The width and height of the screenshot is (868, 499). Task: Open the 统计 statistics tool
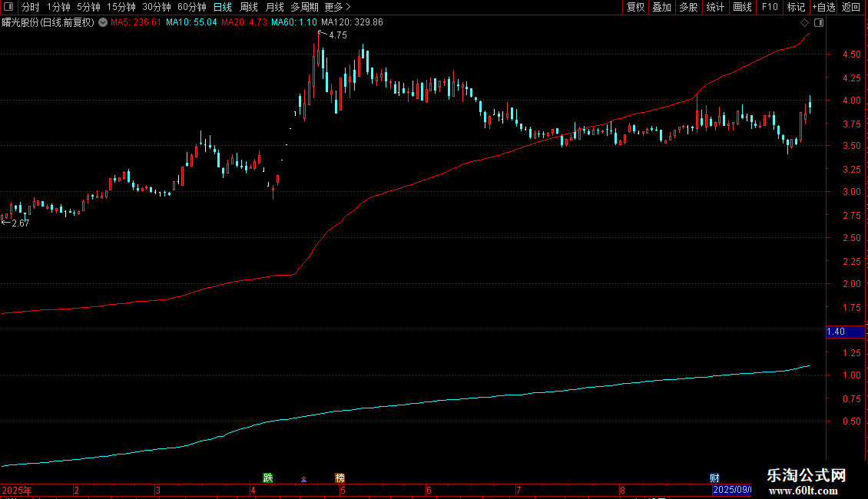click(x=715, y=7)
